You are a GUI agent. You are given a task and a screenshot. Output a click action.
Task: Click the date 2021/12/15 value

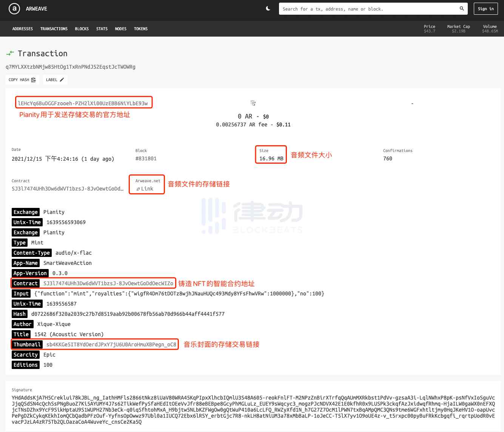pyautogui.click(x=63, y=159)
